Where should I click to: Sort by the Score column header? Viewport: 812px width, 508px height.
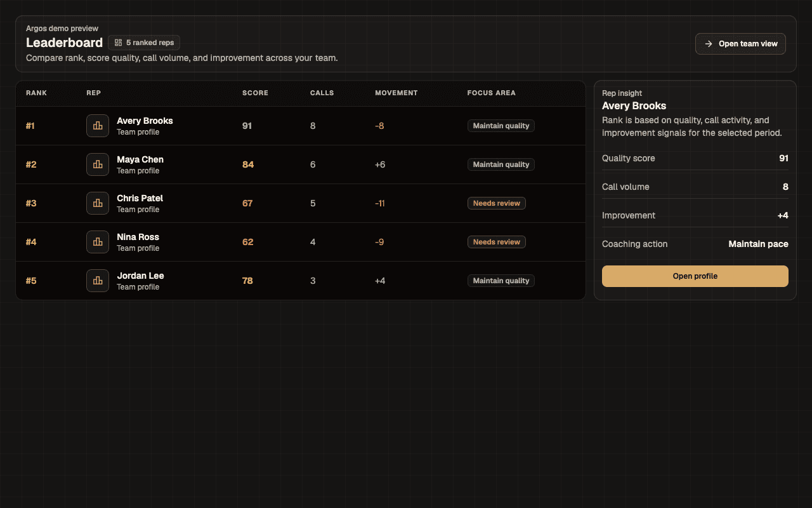point(255,93)
